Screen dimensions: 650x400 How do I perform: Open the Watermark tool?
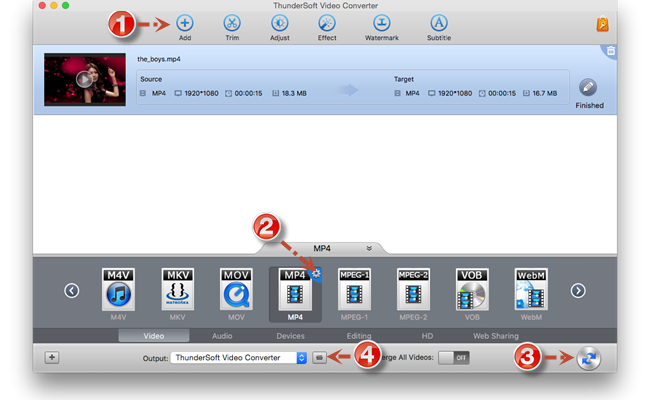(382, 23)
